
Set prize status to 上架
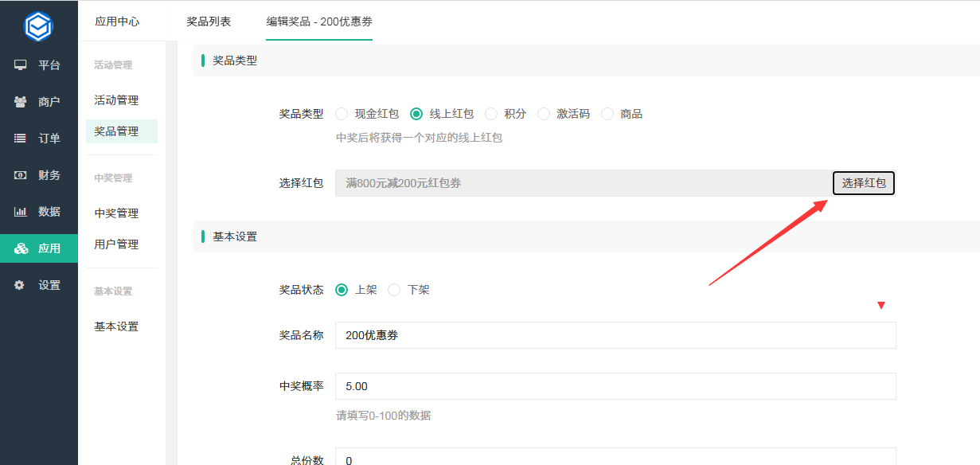[342, 290]
